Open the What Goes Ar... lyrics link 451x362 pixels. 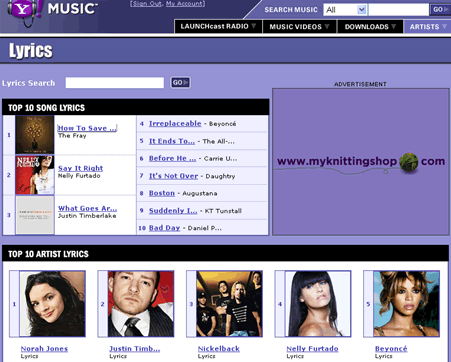tap(87, 208)
